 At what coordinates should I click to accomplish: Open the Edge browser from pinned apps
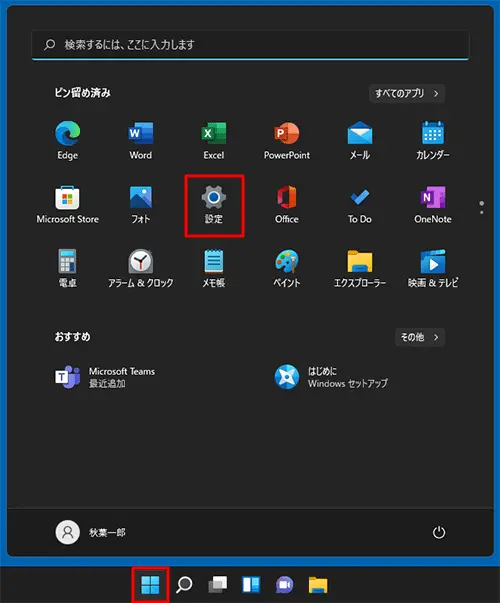[68, 140]
